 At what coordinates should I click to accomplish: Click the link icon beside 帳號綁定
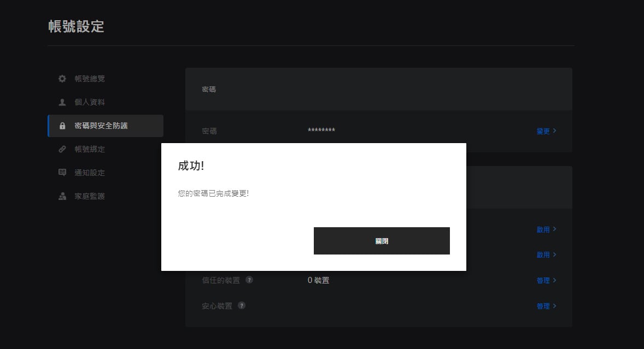[x=62, y=149]
